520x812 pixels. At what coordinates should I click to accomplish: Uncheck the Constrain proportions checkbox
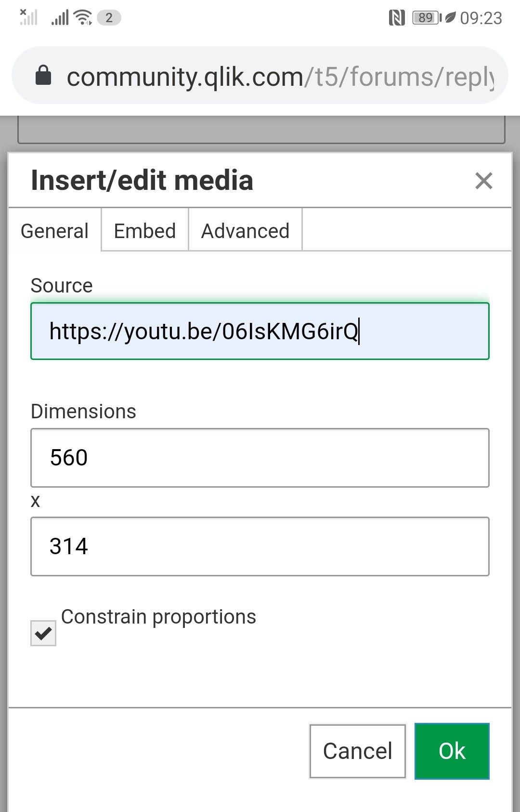[x=43, y=633]
